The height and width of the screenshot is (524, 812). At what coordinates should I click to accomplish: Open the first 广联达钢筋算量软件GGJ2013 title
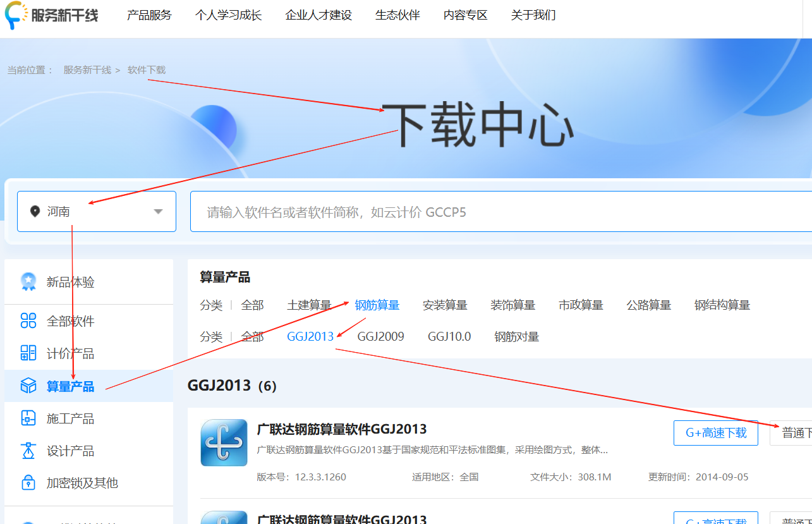coord(342,429)
